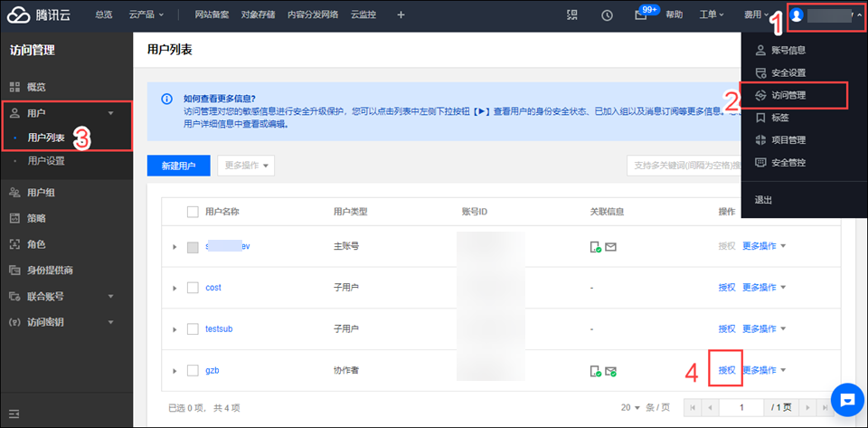This screenshot has width=868, height=428.
Task: Add a shortcut with the plus icon
Action: click(x=401, y=15)
